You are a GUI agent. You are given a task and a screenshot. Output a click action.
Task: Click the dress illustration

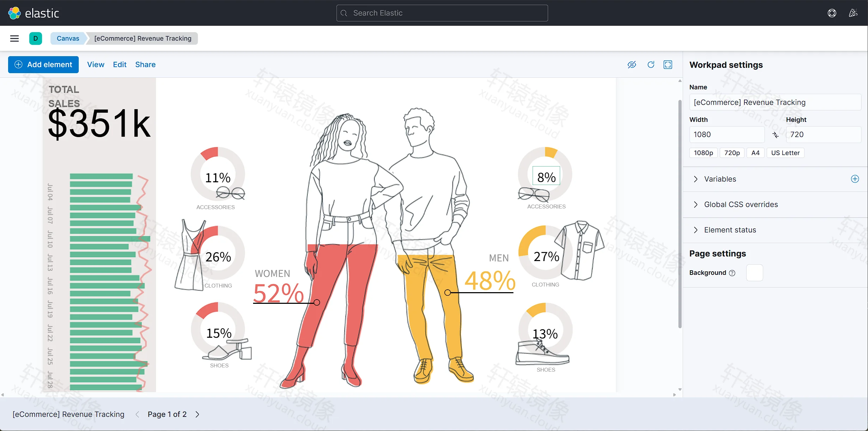tap(190, 255)
